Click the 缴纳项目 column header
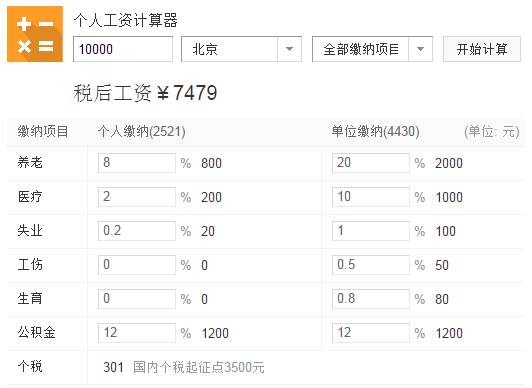The width and height of the screenshot is (532, 388). (x=43, y=132)
